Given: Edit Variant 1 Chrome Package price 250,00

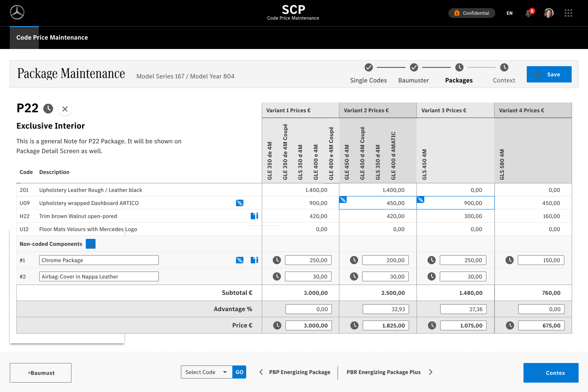Looking at the screenshot, I should point(308,260).
